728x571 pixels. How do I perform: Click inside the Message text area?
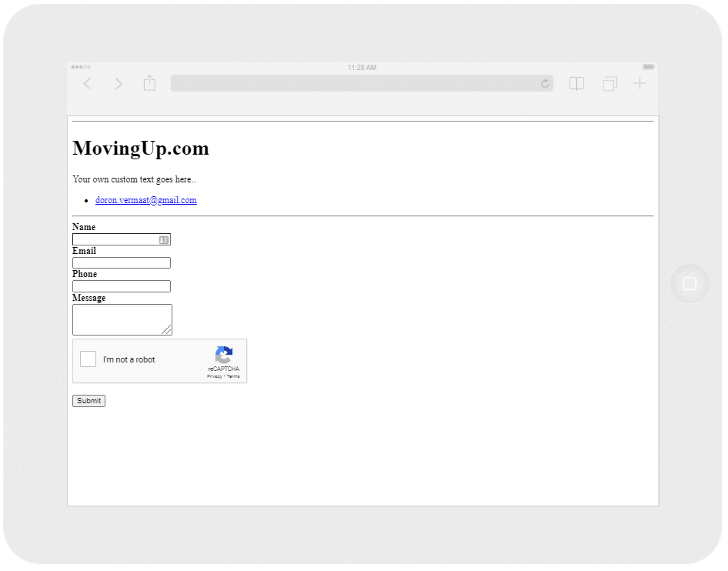(122, 318)
